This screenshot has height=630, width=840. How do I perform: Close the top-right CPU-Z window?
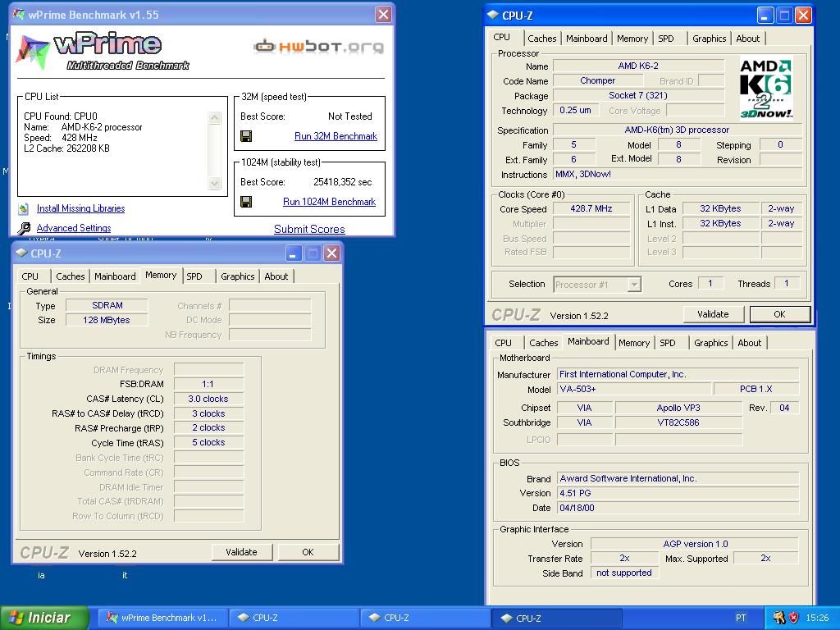click(x=803, y=16)
